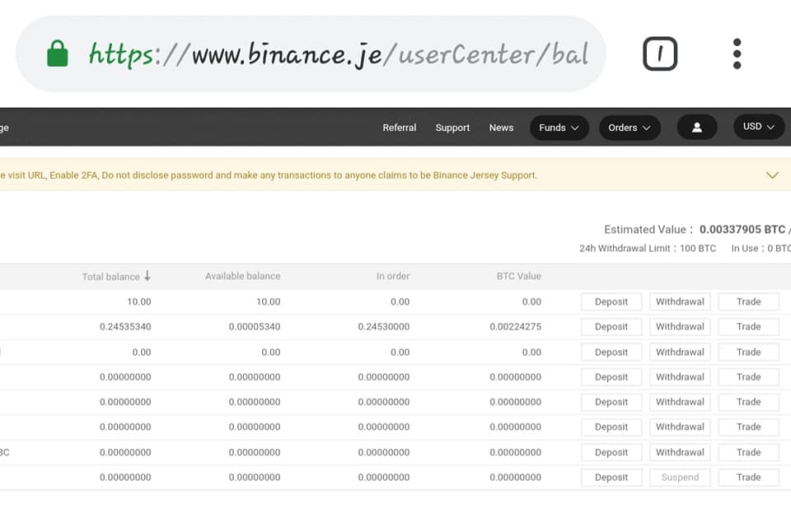
Task: Click the BTC Value column header
Action: coord(518,277)
